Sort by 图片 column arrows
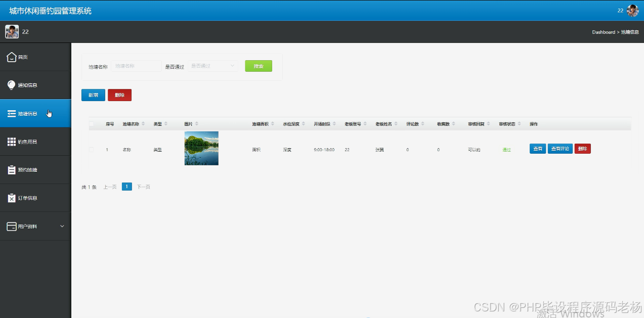Viewport: 644px width, 318px height. 197,124
